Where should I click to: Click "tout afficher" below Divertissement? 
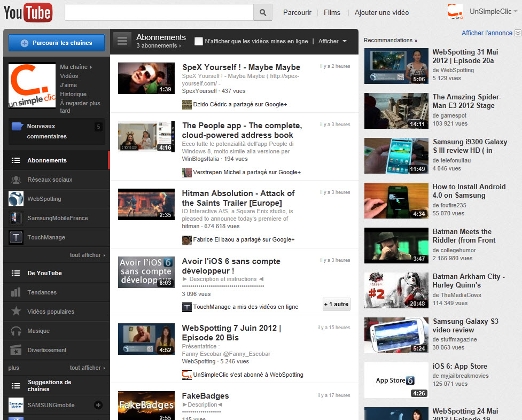click(88, 368)
